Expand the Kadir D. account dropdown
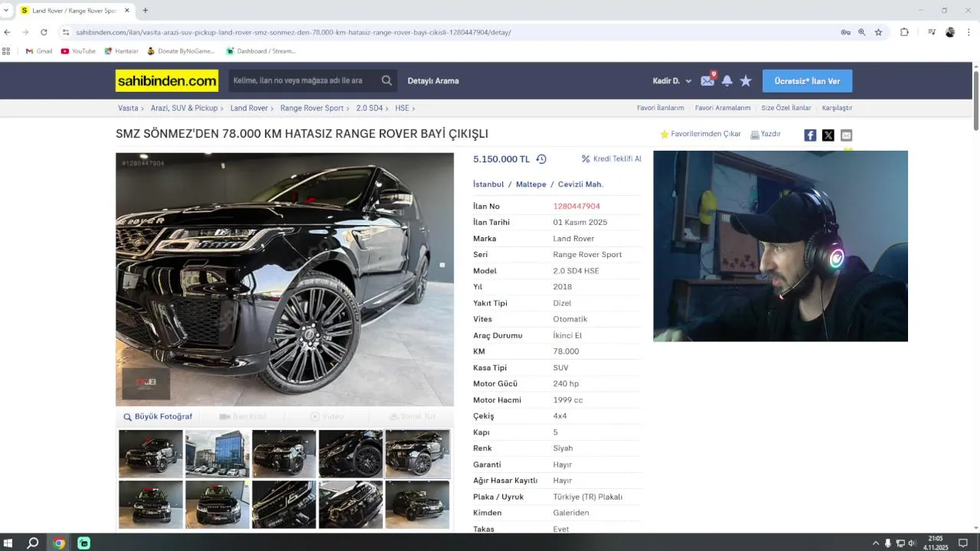This screenshot has width=980, height=551. click(x=672, y=81)
